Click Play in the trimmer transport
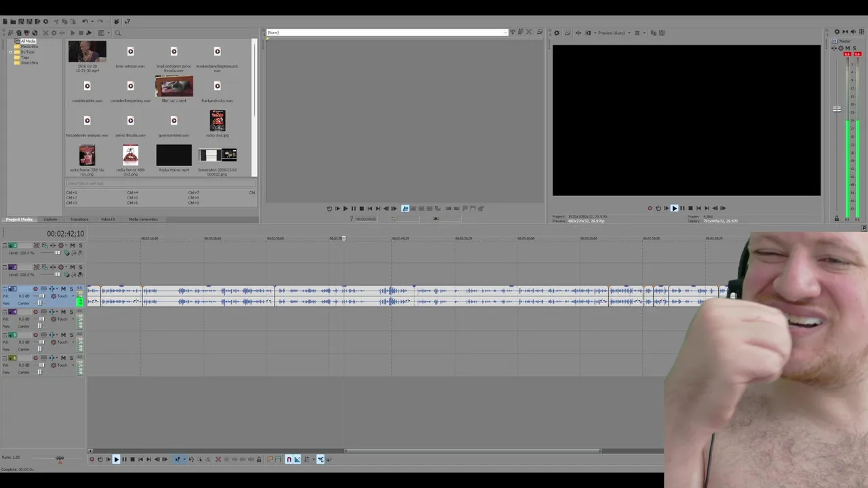The height and width of the screenshot is (488, 868). pos(345,209)
